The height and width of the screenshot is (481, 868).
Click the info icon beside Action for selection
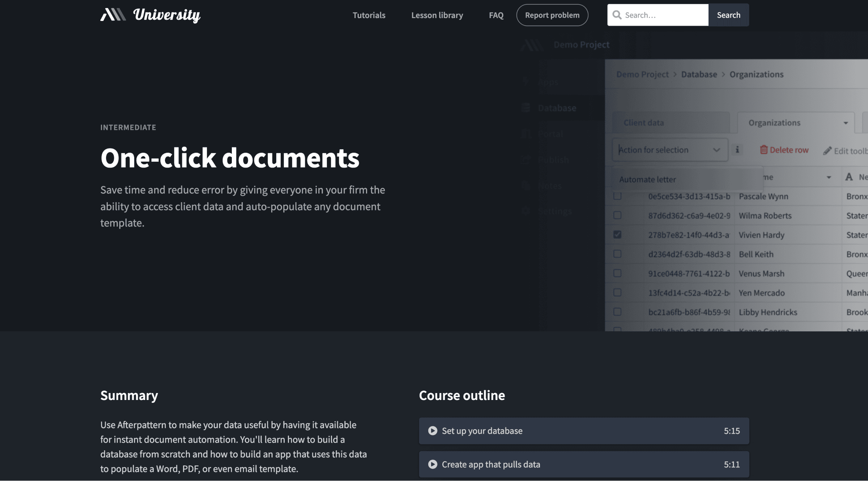[x=737, y=149]
